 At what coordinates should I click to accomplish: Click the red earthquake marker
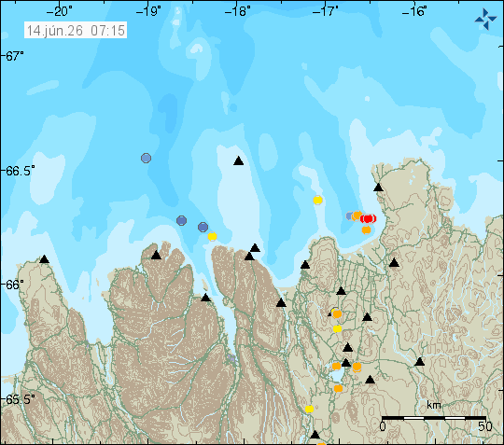tap(368, 219)
